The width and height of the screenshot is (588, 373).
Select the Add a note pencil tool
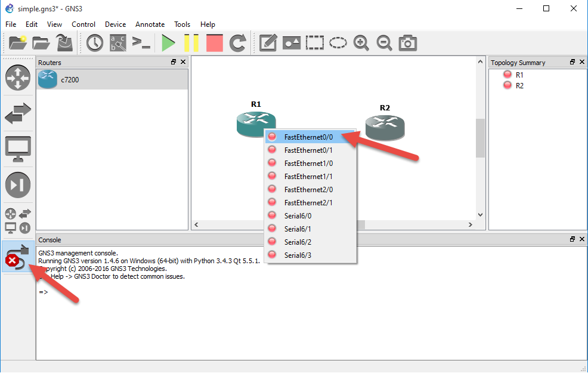pos(268,42)
